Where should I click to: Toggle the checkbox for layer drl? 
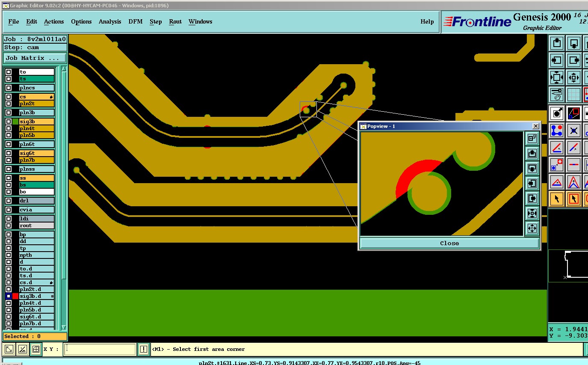pos(9,201)
